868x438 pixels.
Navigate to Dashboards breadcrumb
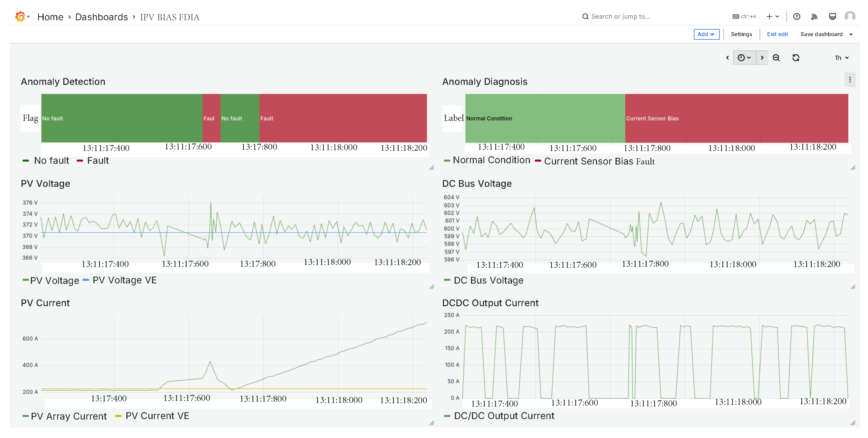click(101, 17)
